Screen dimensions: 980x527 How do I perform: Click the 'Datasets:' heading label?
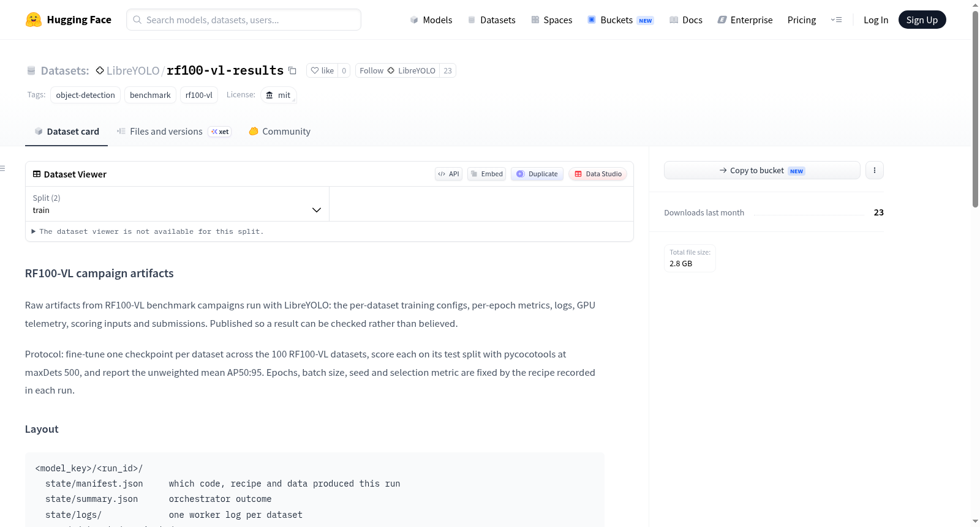pos(65,70)
